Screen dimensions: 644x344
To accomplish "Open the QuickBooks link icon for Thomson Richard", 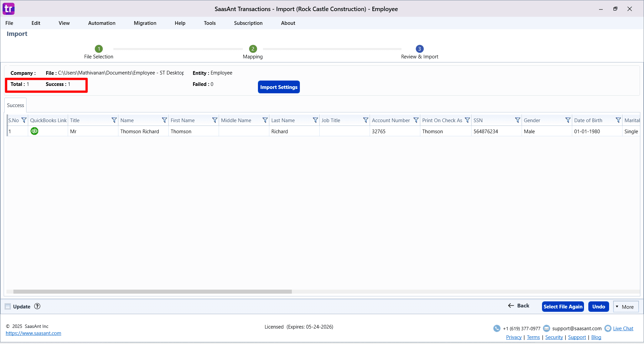I will (34, 131).
